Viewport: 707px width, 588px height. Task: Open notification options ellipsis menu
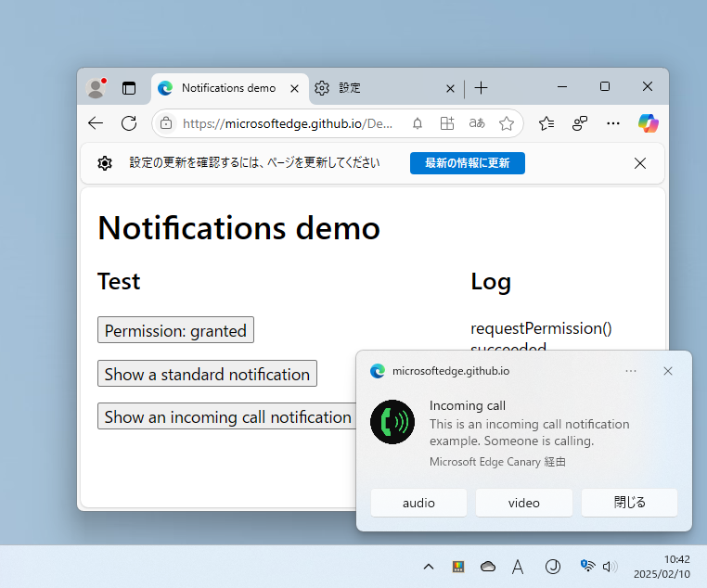point(631,371)
